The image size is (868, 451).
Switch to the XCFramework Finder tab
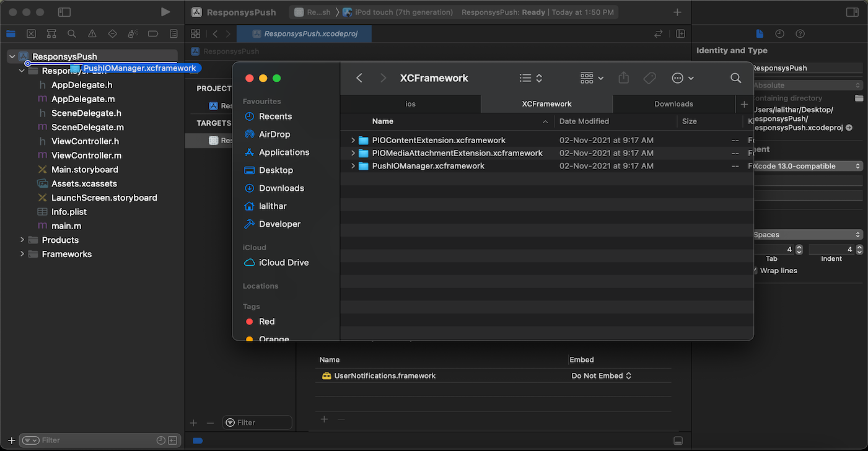click(546, 104)
